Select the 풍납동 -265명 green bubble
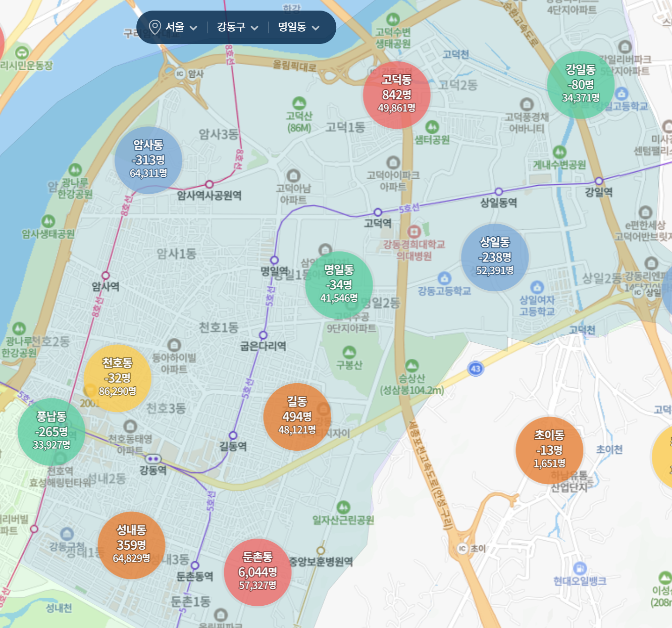This screenshot has height=628, width=672. (51, 432)
